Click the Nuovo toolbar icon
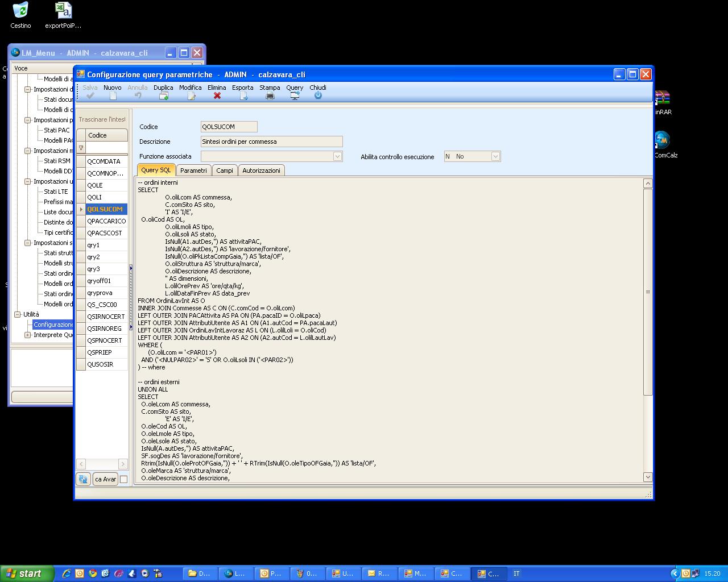 113,96
